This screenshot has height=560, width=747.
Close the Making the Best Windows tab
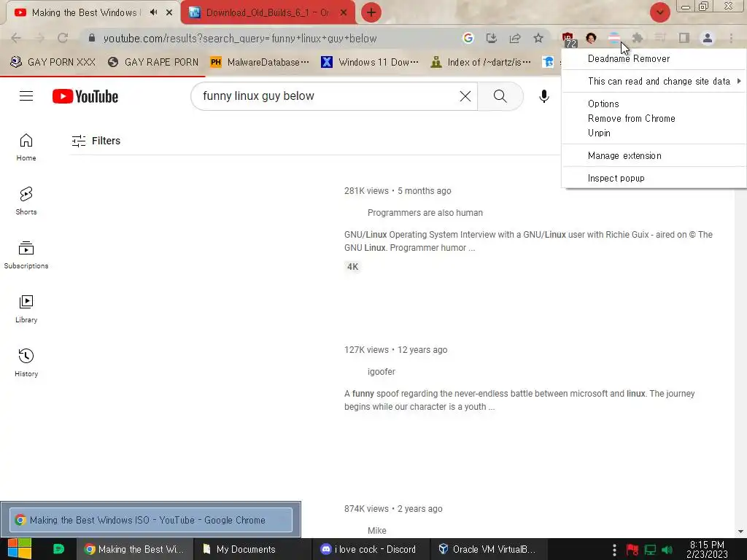click(169, 12)
